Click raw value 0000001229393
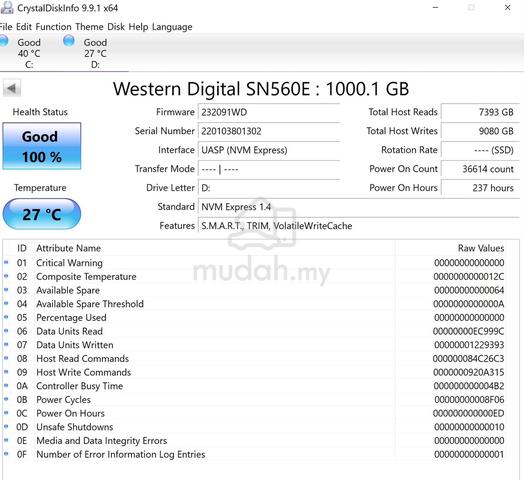Image resolution: width=524 pixels, height=480 pixels. point(469,345)
